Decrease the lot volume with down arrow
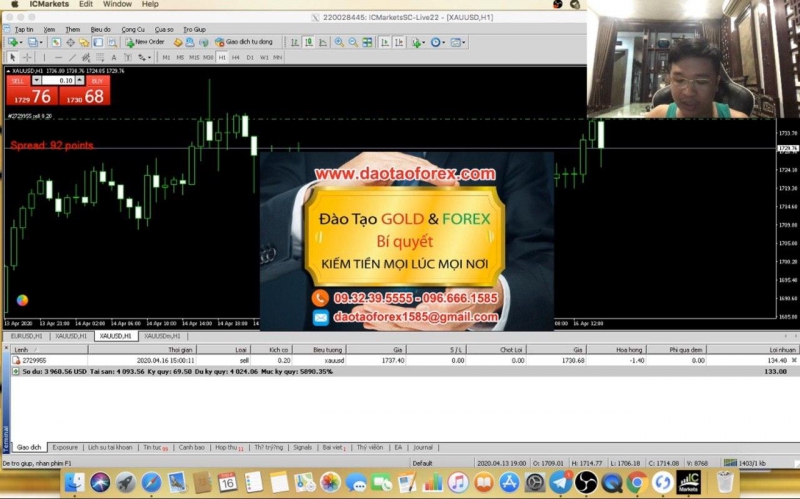 [x=36, y=81]
